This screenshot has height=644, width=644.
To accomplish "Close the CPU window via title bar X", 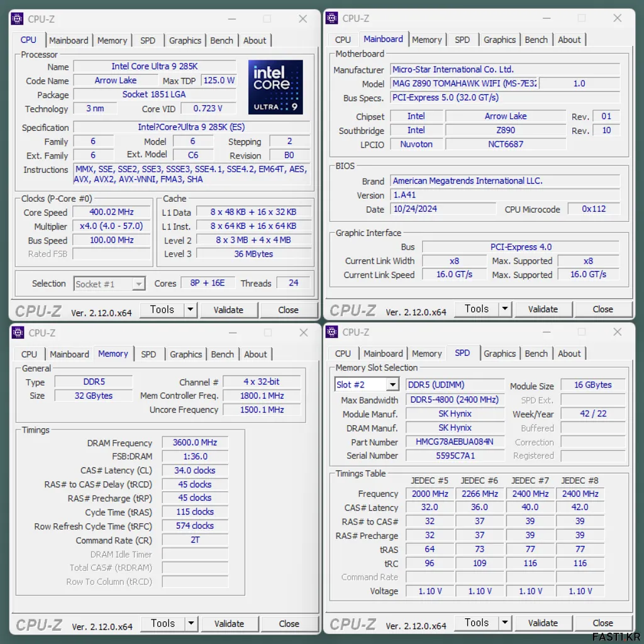I will [x=303, y=19].
